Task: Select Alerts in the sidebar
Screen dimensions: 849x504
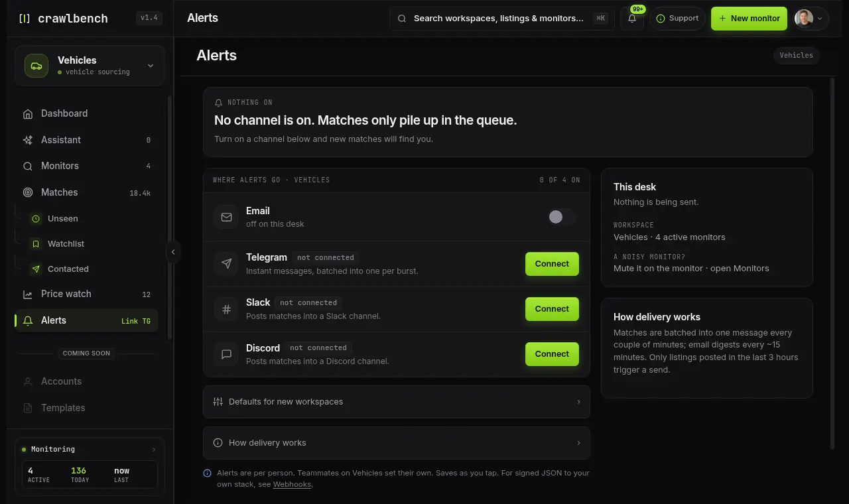Action: click(86, 320)
